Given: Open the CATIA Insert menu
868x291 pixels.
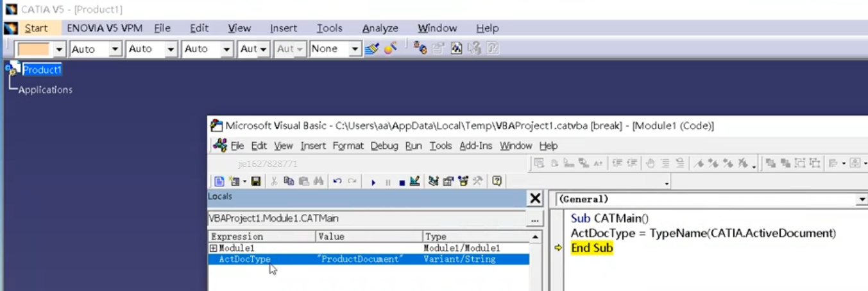Looking at the screenshot, I should coord(284,28).
